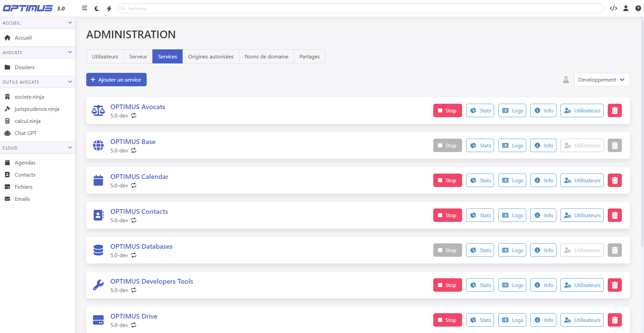
Task: Click Ajouter un service button
Action: [116, 80]
